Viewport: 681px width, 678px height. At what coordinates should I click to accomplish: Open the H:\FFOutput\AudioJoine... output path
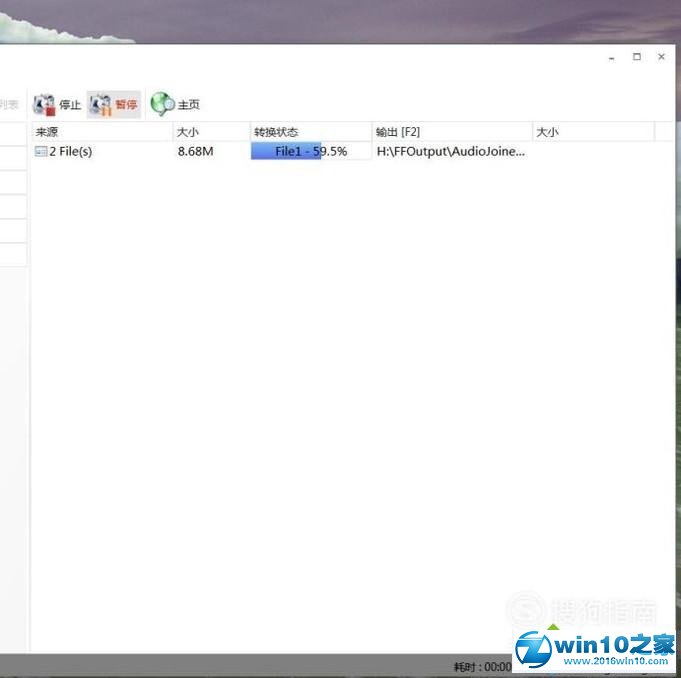click(450, 151)
